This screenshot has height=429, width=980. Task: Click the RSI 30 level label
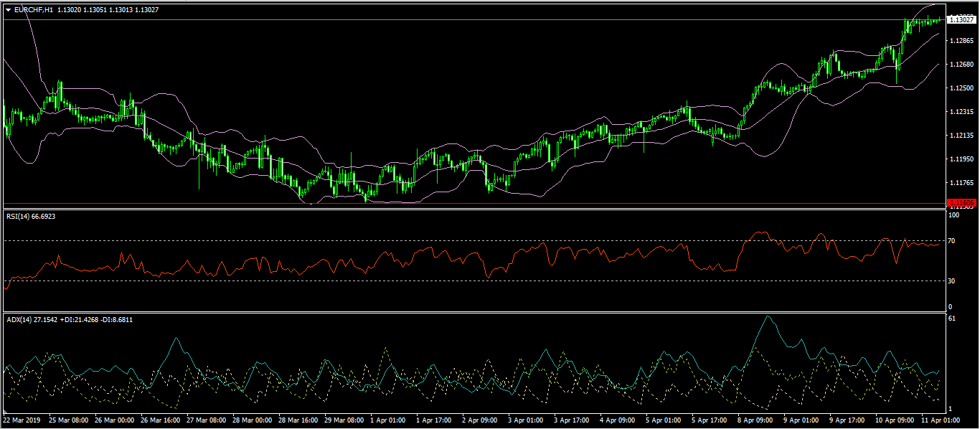[952, 280]
